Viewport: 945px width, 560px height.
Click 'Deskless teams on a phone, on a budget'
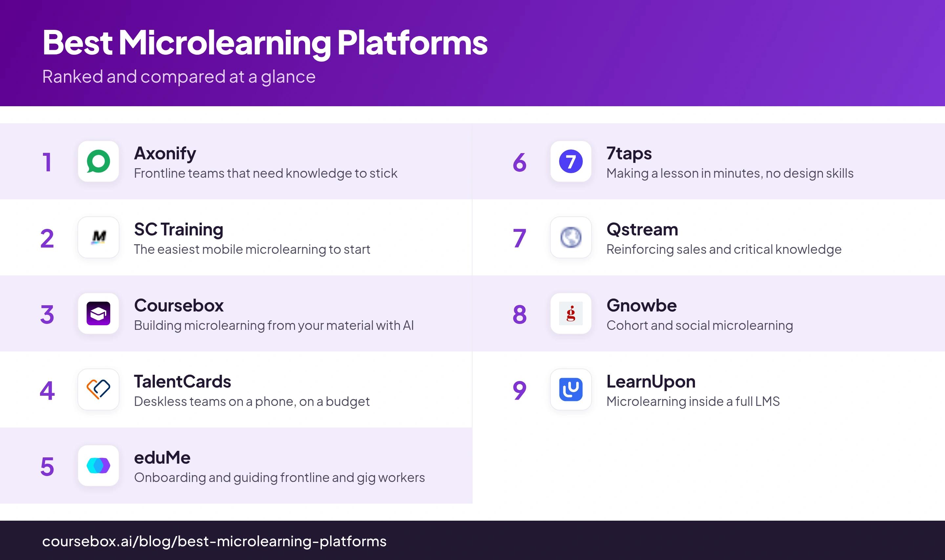pos(251,402)
